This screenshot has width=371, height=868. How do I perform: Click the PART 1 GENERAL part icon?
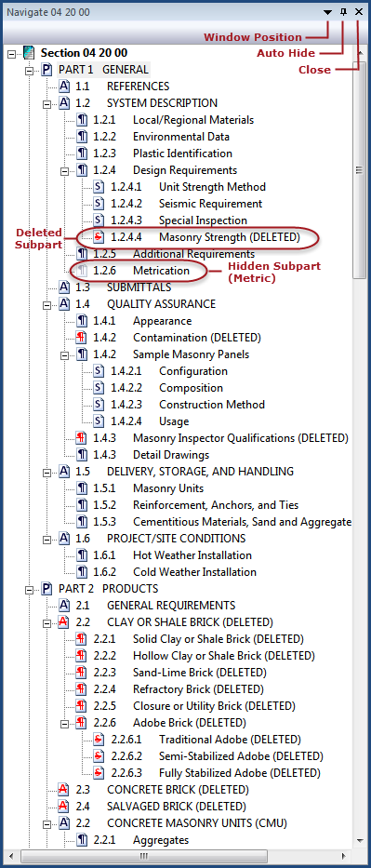coord(47,70)
